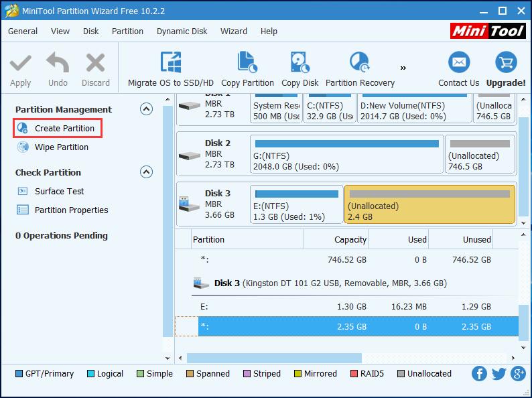The width and height of the screenshot is (532, 398).
Task: Show more toolbar items with chevron
Action: point(403,68)
